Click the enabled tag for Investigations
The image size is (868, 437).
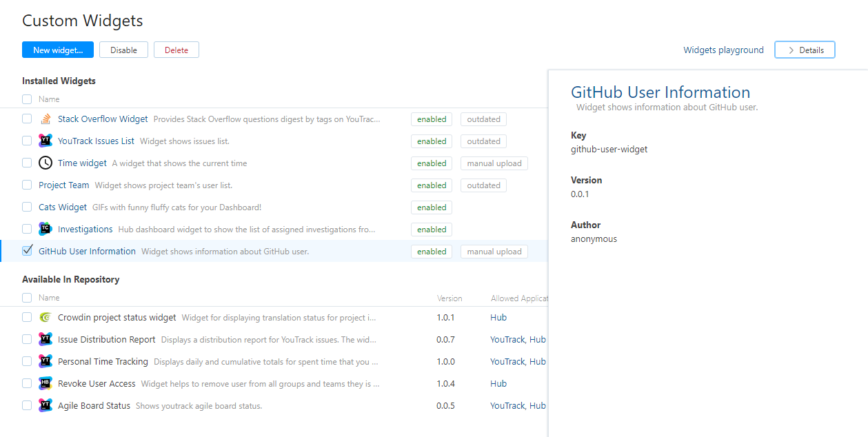432,230
